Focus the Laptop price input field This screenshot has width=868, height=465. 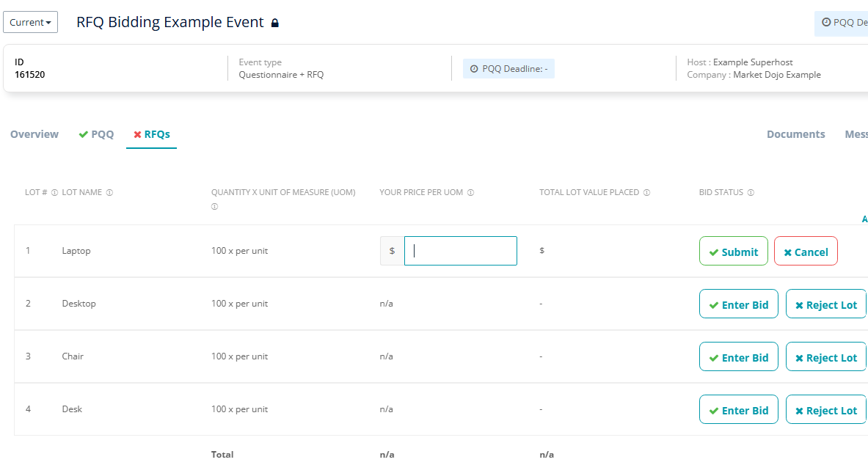coord(461,251)
